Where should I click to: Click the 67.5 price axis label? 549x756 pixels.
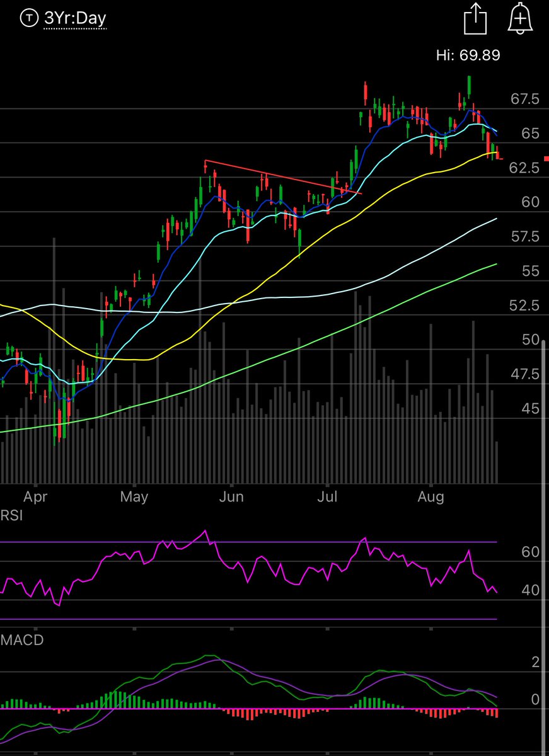[x=524, y=99]
